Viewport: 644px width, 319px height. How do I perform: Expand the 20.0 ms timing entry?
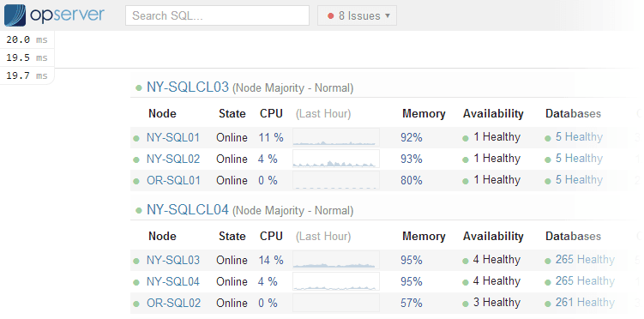(27, 39)
